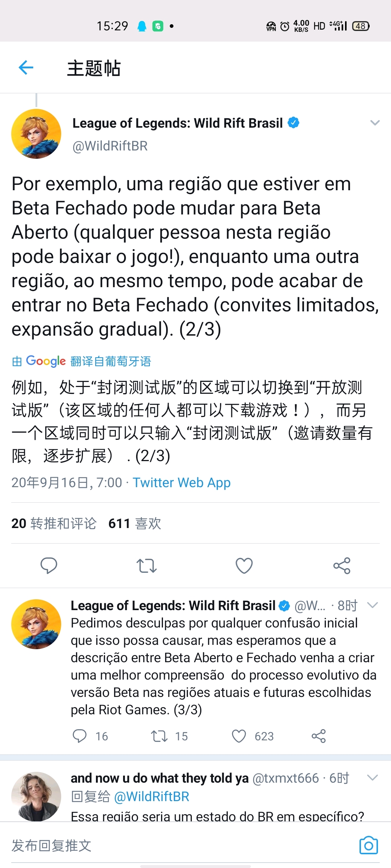The width and height of the screenshot is (391, 868).
Task: Share the (3/3) tweet
Action: (319, 736)
